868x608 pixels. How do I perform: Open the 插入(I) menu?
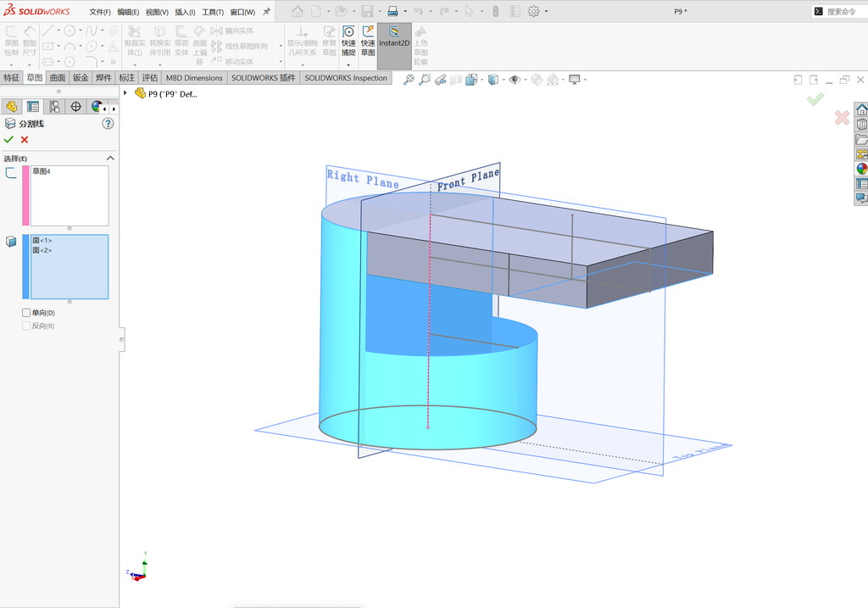coord(185,12)
